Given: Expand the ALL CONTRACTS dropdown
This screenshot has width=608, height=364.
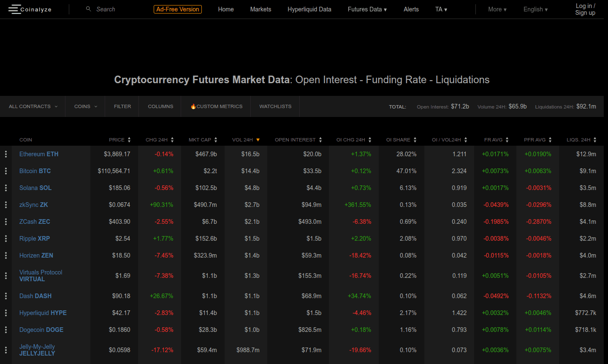Looking at the screenshot, I should 33,106.
